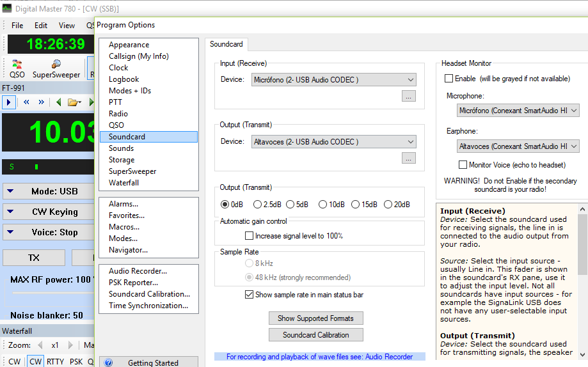Select the 10dB output radio button
588x367 pixels.
click(322, 205)
